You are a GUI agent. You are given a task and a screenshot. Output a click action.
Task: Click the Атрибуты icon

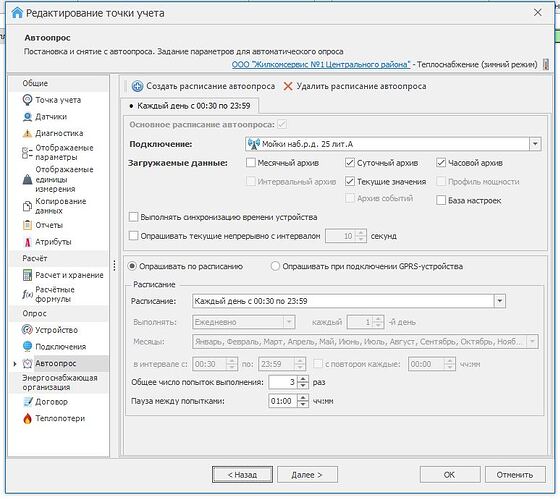point(27,242)
